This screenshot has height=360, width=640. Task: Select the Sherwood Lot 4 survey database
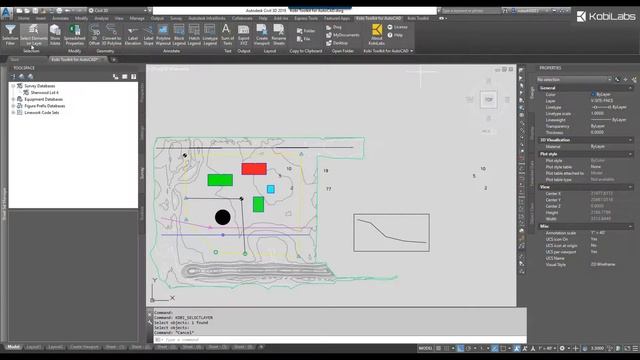[x=44, y=93]
